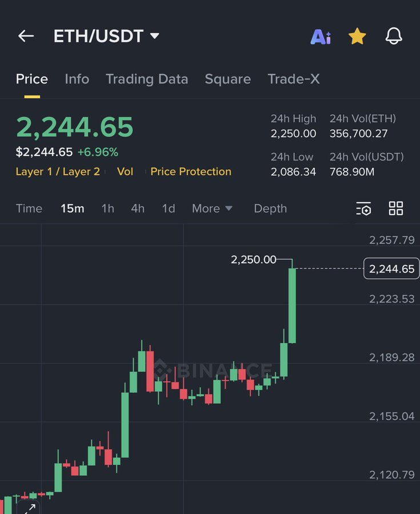This screenshot has width=420, height=514.
Task: Open the More intervals dropdown
Action: click(212, 209)
